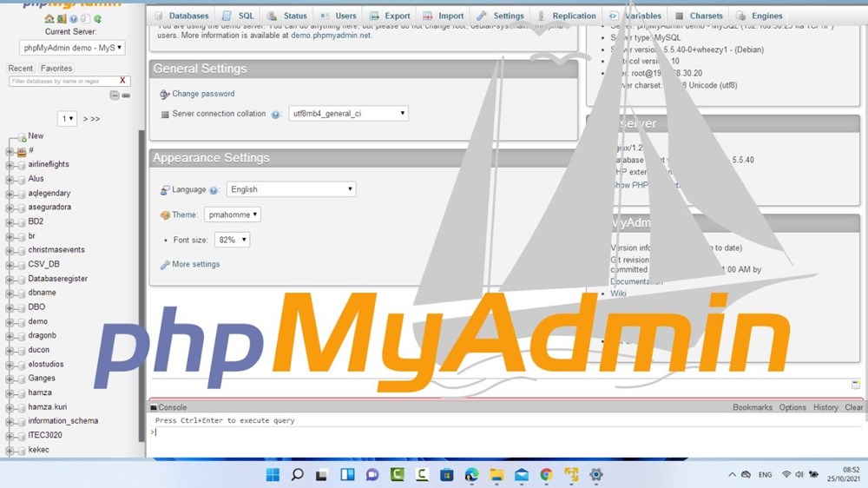Click console History button
The height and width of the screenshot is (488, 868).
[x=825, y=407]
